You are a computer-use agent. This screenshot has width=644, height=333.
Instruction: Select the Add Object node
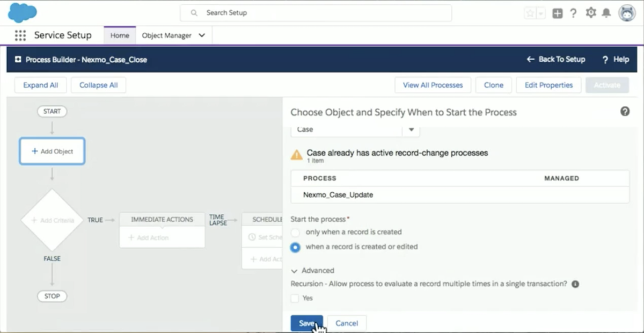52,151
